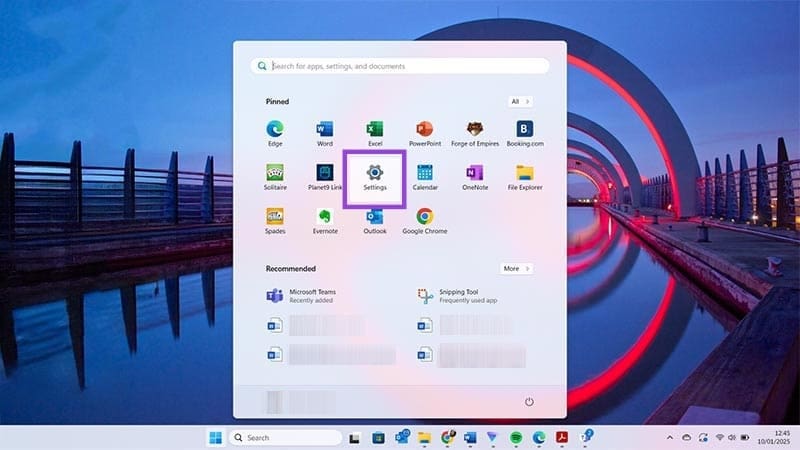Open the clock and date panel

[773, 437]
